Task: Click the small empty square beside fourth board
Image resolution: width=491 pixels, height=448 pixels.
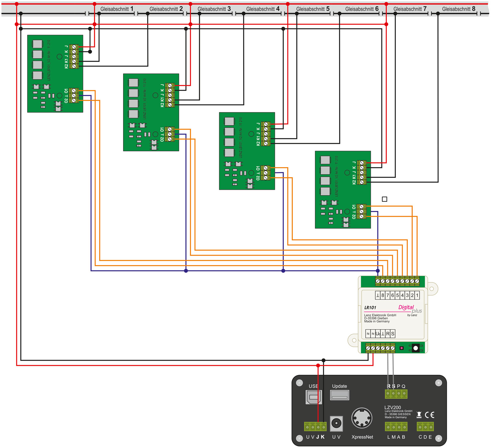Action: pyautogui.click(x=385, y=199)
